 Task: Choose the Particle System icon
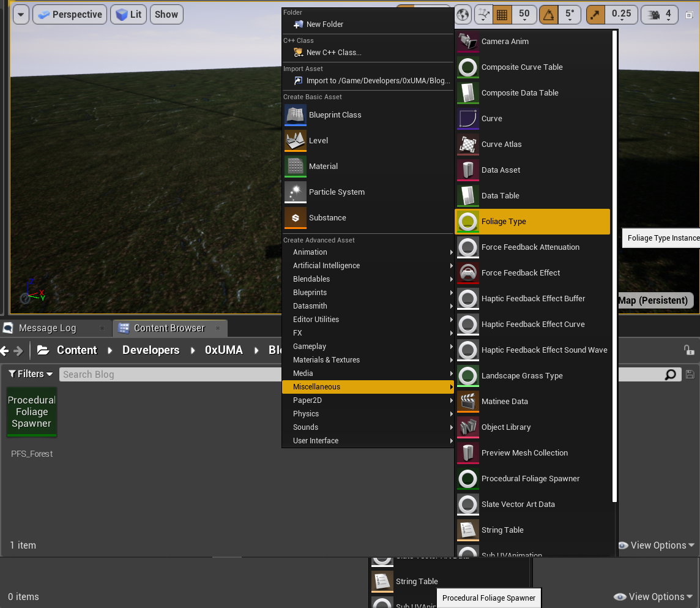coord(296,192)
